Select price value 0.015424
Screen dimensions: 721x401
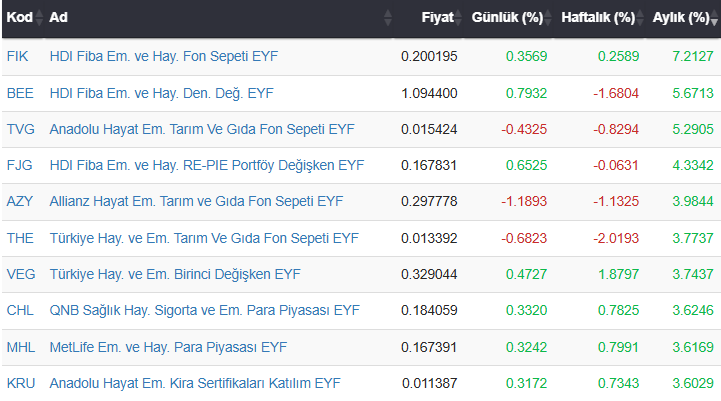[x=429, y=129]
